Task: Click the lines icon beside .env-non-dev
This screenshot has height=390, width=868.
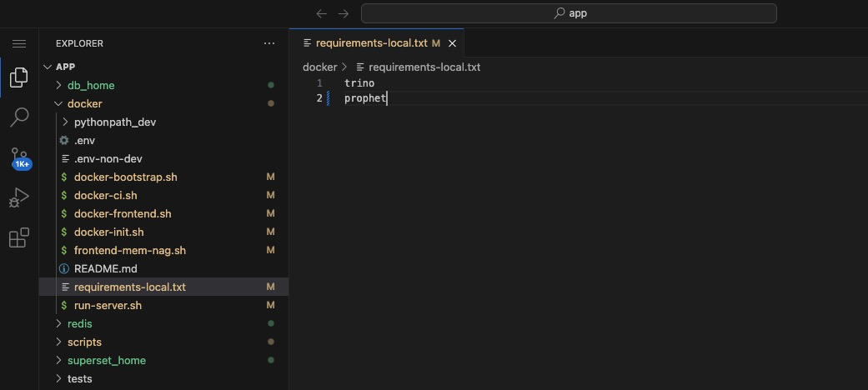Action: pos(65,159)
